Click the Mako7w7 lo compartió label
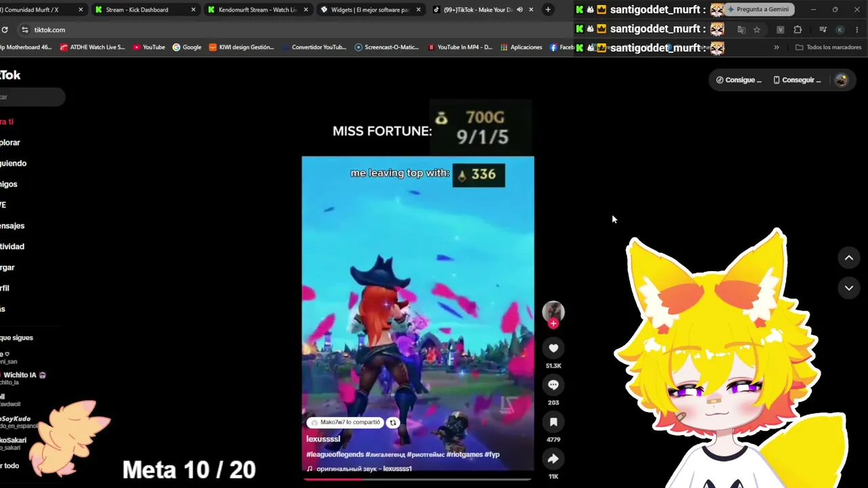The image size is (868, 488). click(346, 422)
